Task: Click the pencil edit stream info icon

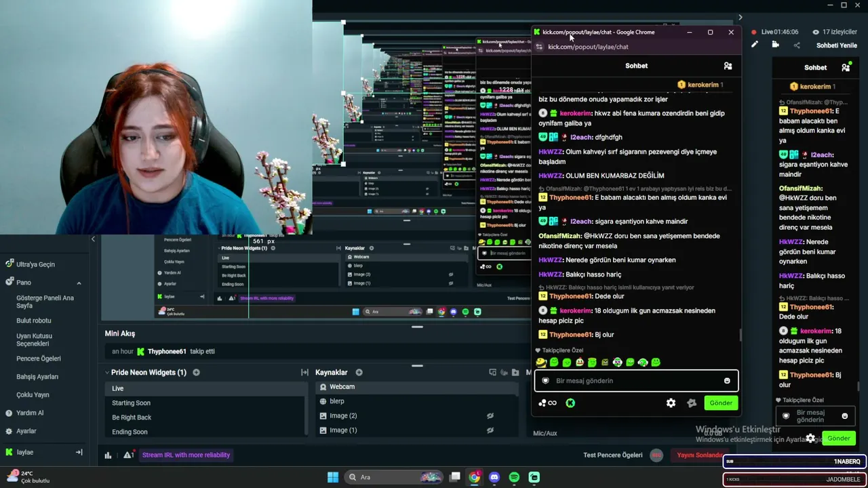Action: [754, 45]
